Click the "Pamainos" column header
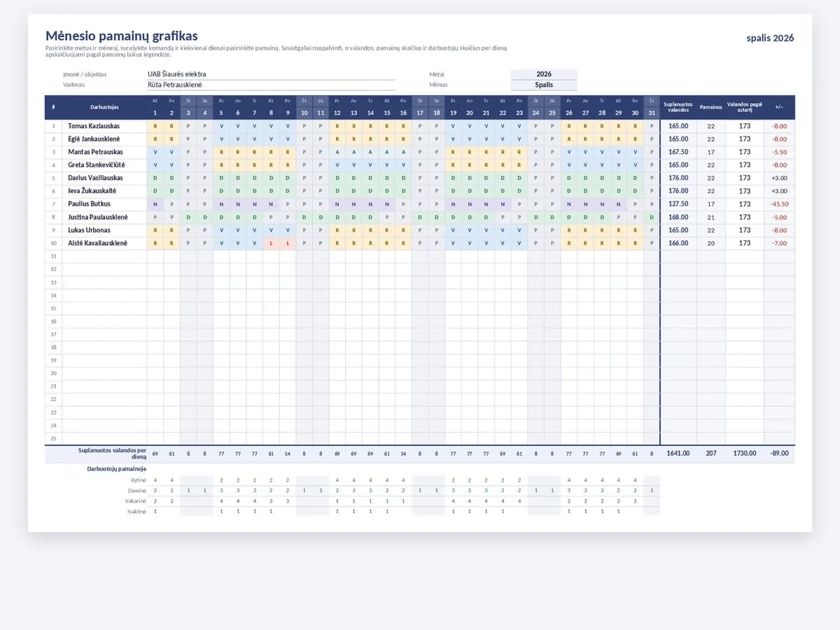The width and height of the screenshot is (840, 630). point(710,107)
